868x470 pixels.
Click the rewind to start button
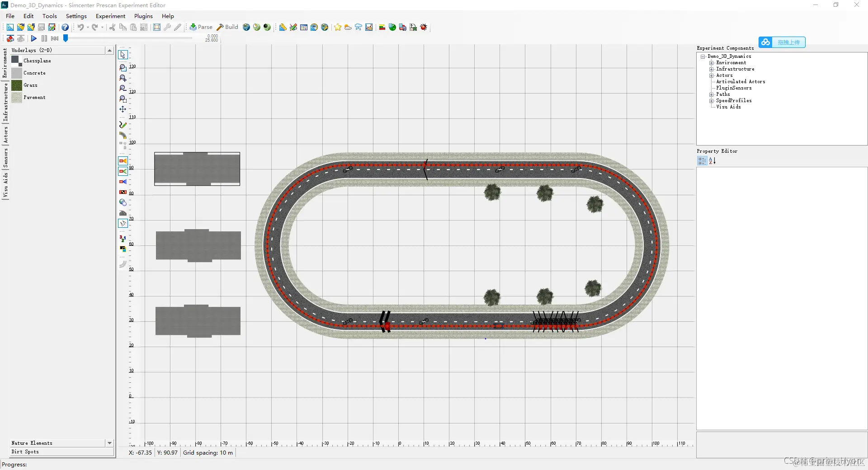[x=55, y=39]
